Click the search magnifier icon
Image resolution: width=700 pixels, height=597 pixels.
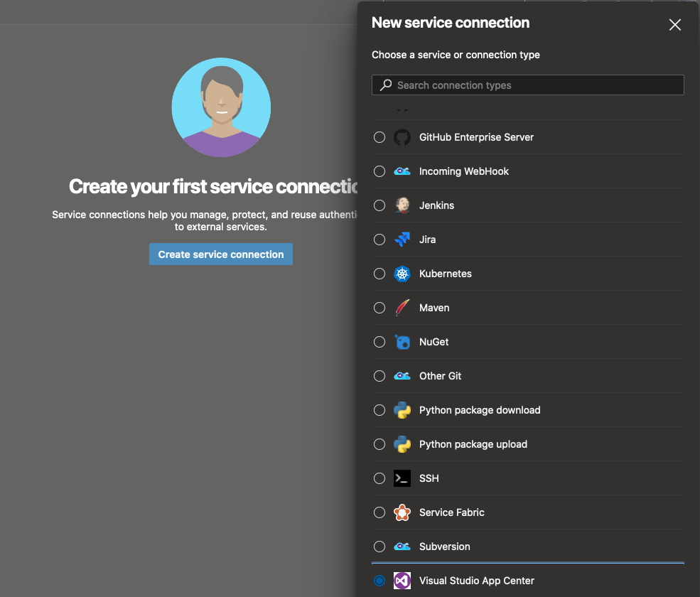pyautogui.click(x=386, y=85)
